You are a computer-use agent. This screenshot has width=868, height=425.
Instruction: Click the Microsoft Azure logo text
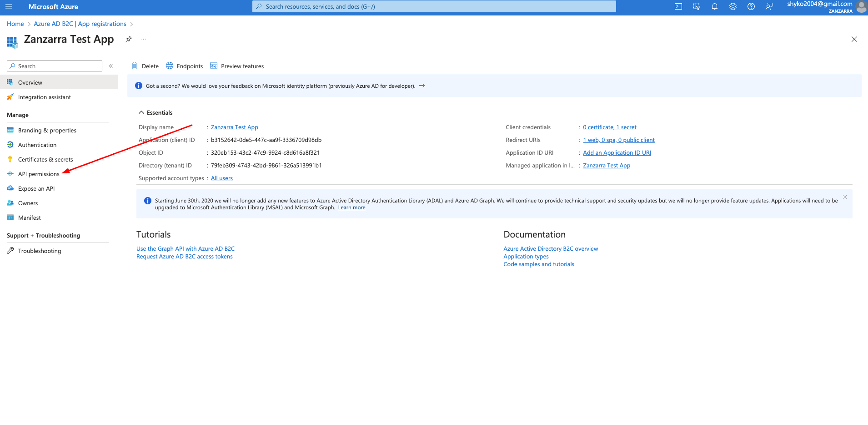[x=53, y=6]
